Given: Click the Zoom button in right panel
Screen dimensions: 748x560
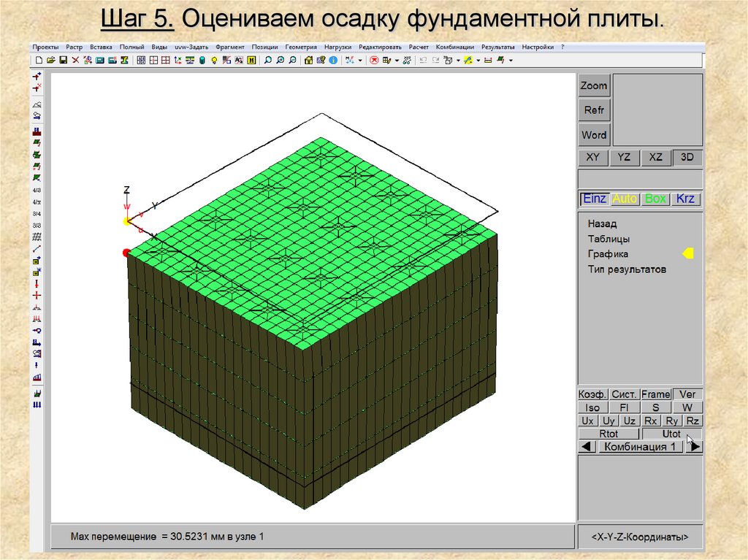Looking at the screenshot, I should 594,86.
